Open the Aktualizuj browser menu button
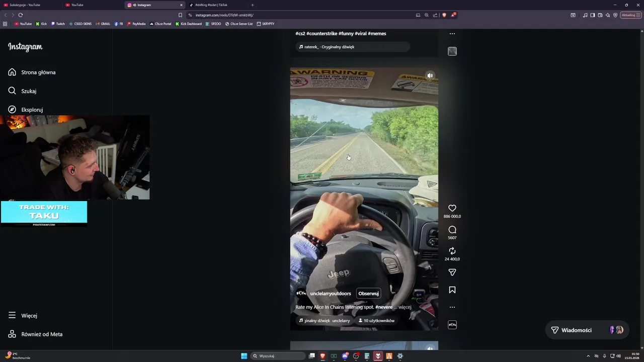Viewport: 644px width, 362px height. coord(631,15)
